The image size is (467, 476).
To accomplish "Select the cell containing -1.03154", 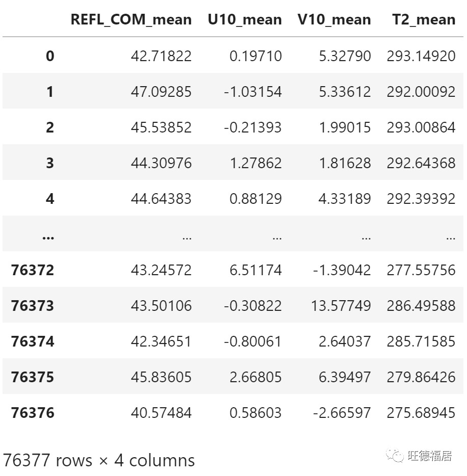I will pos(253,92).
